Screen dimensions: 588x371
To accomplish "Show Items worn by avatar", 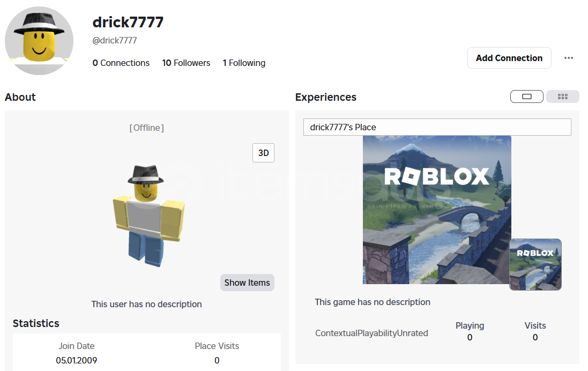I will 247,283.
